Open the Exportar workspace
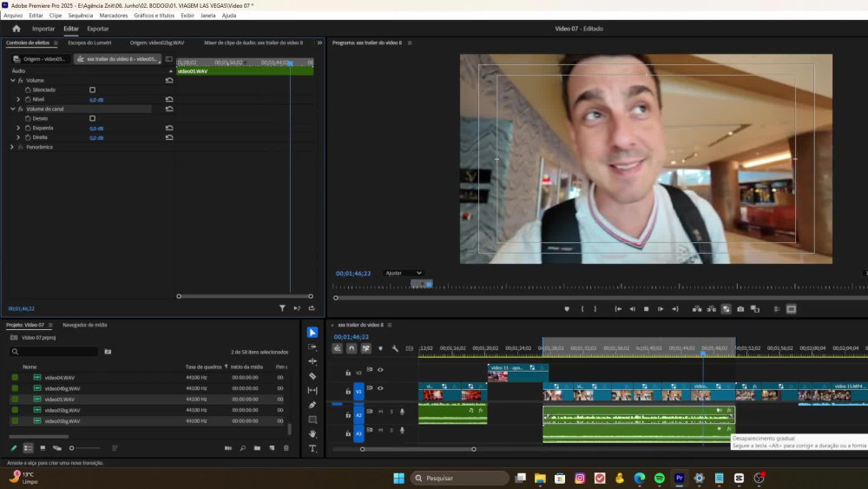Image resolution: width=868 pixels, height=489 pixels. pos(97,29)
